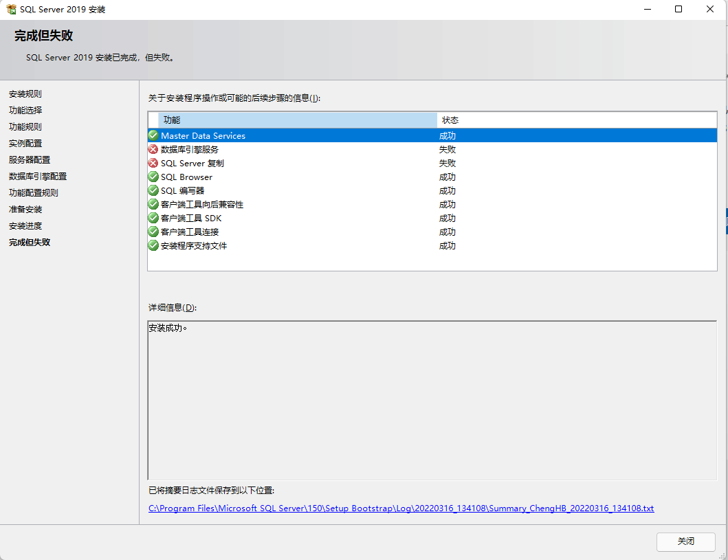Screen dimensions: 728x560
Task: Click the 实例配置 step in sidebar
Action: [x=25, y=144]
